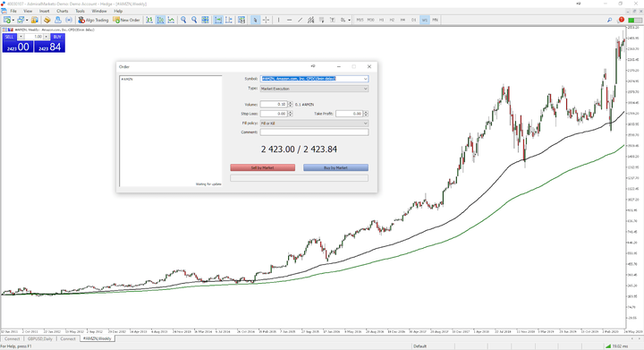This screenshot has height=350, width=644.
Task: Click the Stop Loss input field
Action: [x=274, y=114]
